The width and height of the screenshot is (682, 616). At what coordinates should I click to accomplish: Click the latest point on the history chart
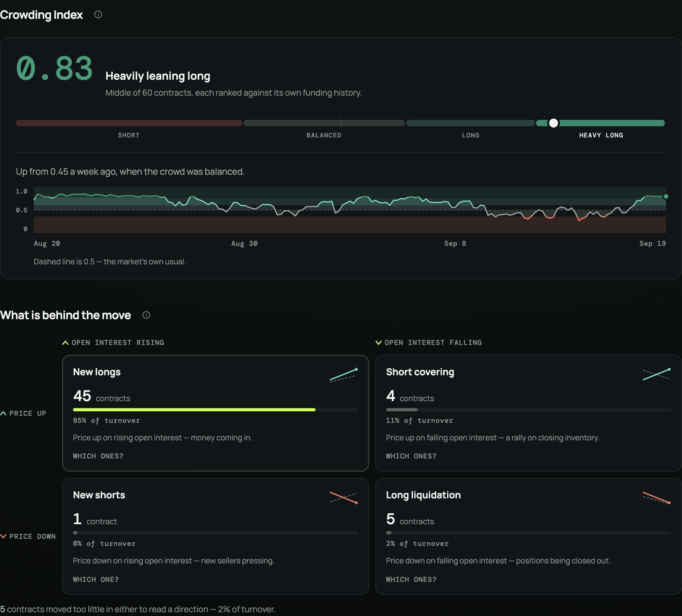[x=666, y=196]
